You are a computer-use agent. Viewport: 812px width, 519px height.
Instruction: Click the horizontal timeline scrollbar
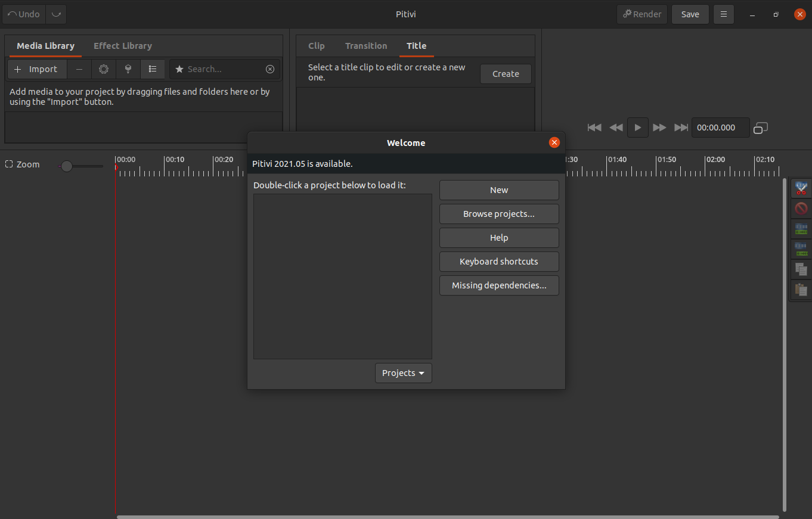[x=448, y=517]
